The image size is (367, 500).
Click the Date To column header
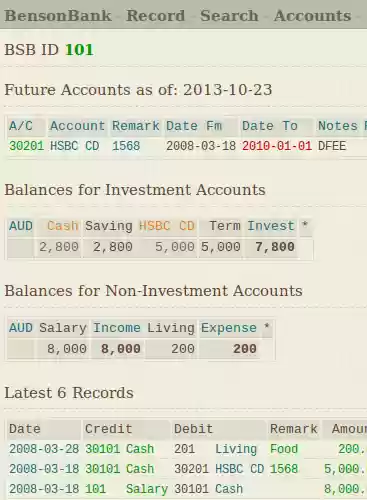[x=270, y=126]
